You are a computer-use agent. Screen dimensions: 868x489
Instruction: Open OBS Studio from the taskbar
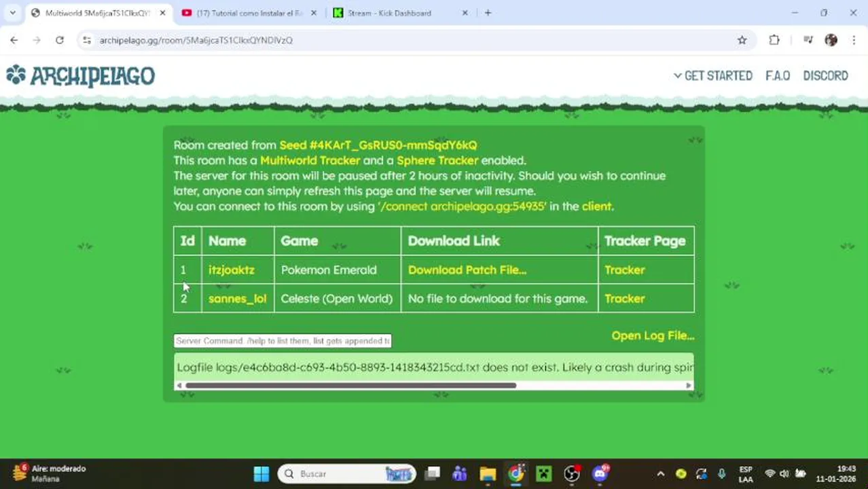click(572, 473)
